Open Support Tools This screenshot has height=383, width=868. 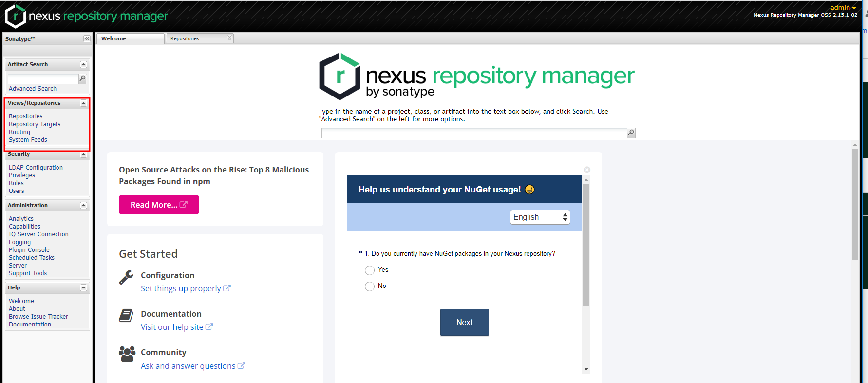pos(28,273)
